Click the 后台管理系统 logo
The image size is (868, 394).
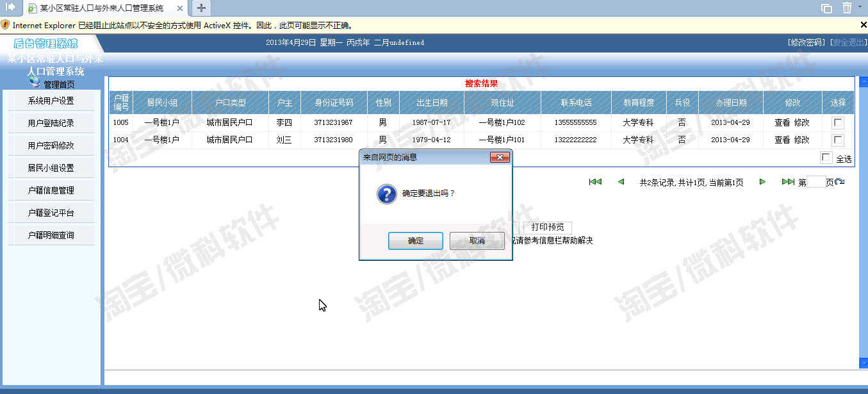point(46,44)
